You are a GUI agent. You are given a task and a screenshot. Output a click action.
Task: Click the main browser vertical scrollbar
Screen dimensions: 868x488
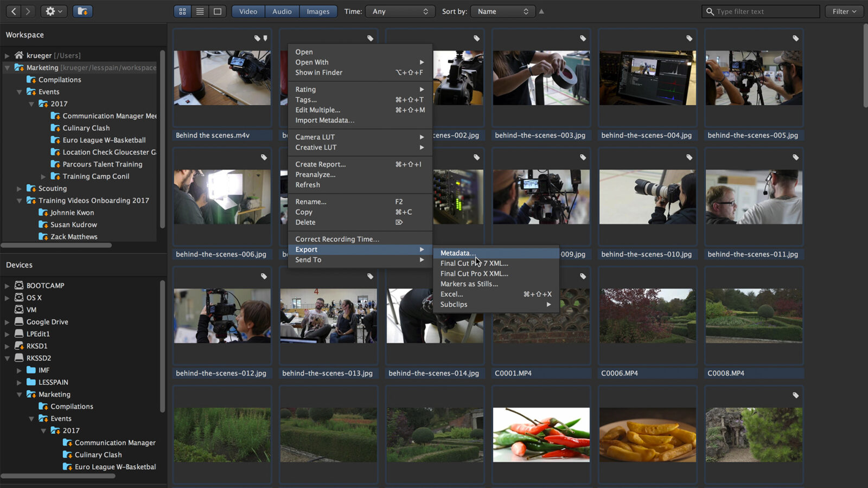865,66
